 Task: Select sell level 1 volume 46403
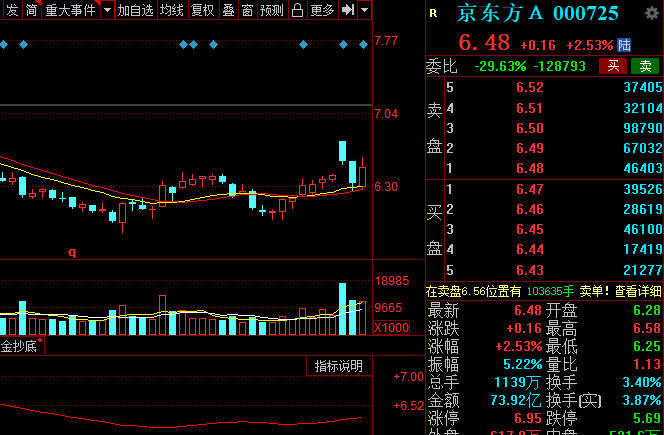643,168
